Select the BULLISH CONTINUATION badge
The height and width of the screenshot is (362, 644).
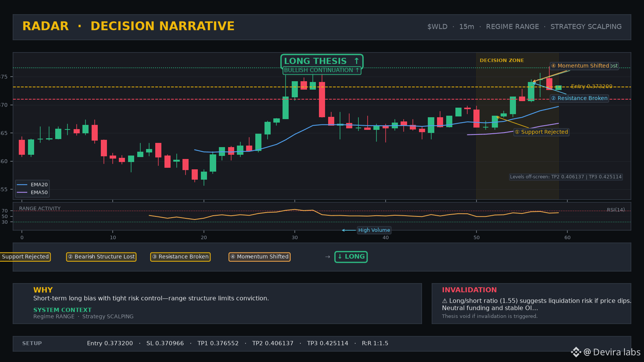click(322, 70)
